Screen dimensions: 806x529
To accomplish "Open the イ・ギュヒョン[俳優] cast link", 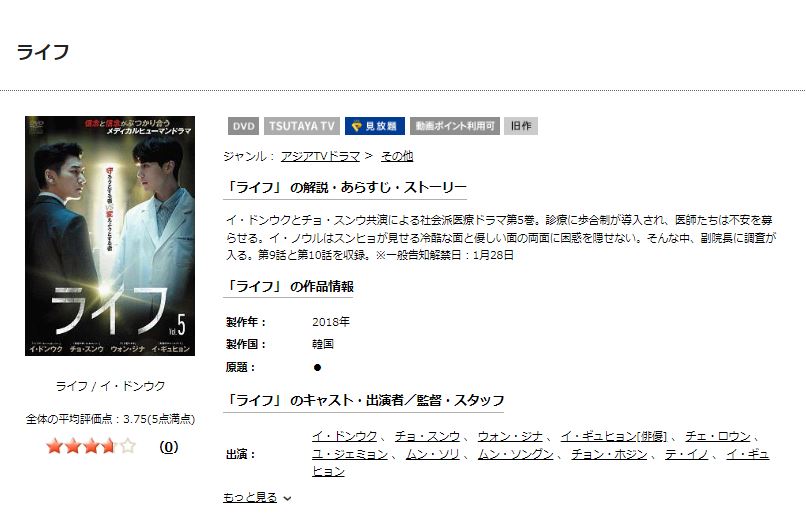I will point(614,436).
